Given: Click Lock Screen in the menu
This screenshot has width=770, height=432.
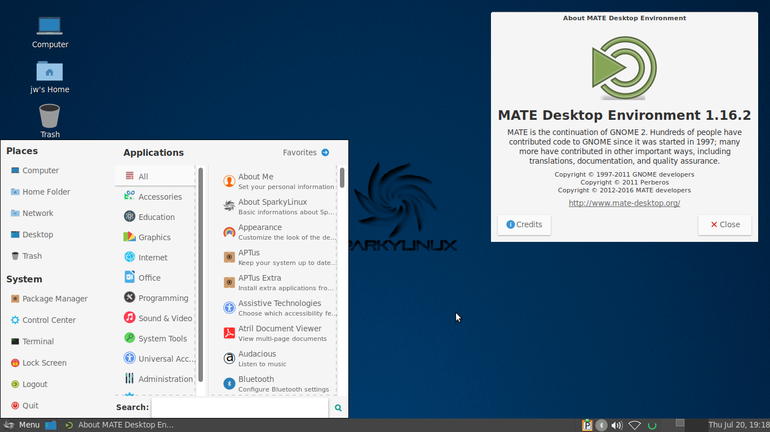Looking at the screenshot, I should point(39,363).
